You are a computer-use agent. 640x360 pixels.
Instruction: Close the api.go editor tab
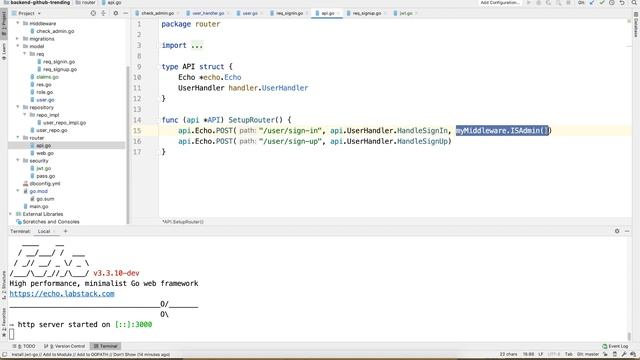click(x=338, y=13)
